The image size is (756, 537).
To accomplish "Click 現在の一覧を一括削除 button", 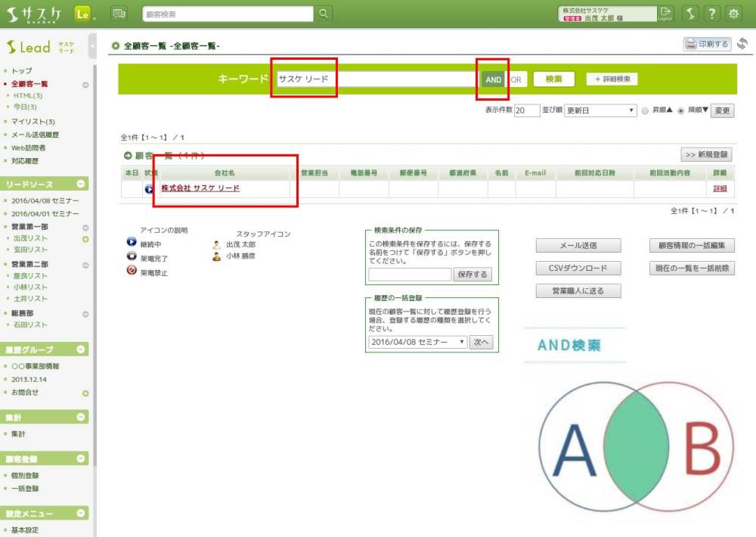I will click(692, 268).
